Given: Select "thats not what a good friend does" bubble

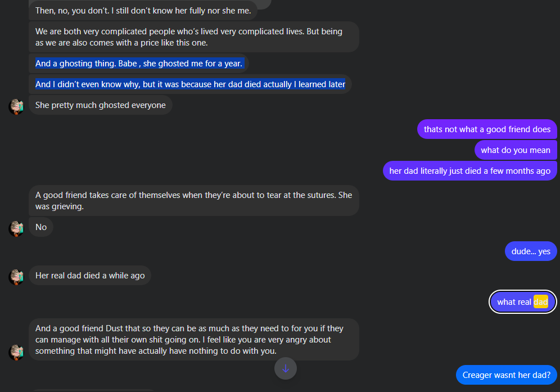Looking at the screenshot, I should tap(487, 129).
